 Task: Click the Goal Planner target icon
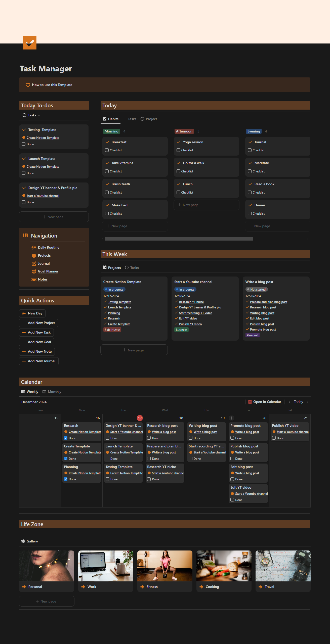point(34,271)
